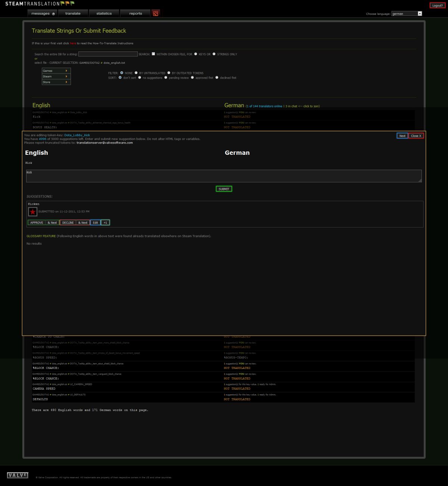Image resolution: width=448 pixels, height=486 pixels.
Task: Open the Dota_Lobby_Kick token-key link
Action: (77, 135)
